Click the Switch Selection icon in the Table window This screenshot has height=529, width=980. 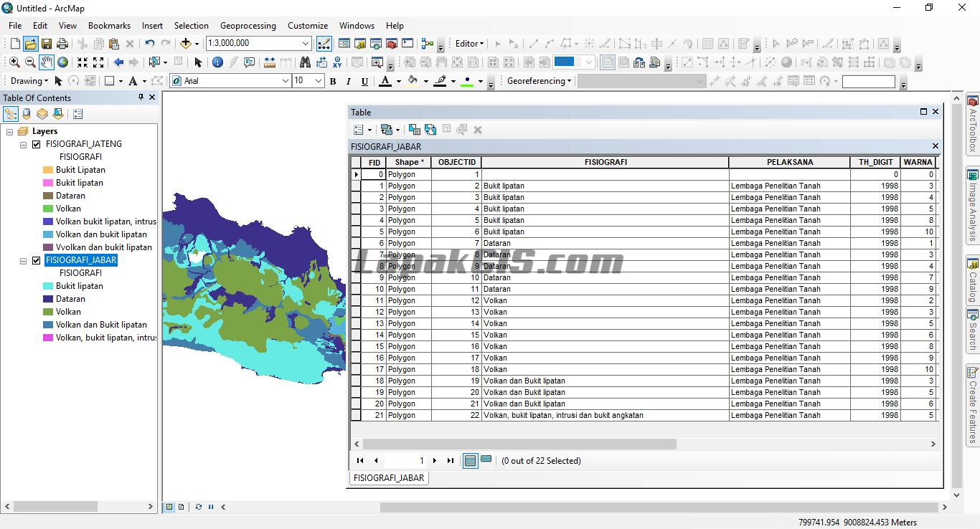430,130
